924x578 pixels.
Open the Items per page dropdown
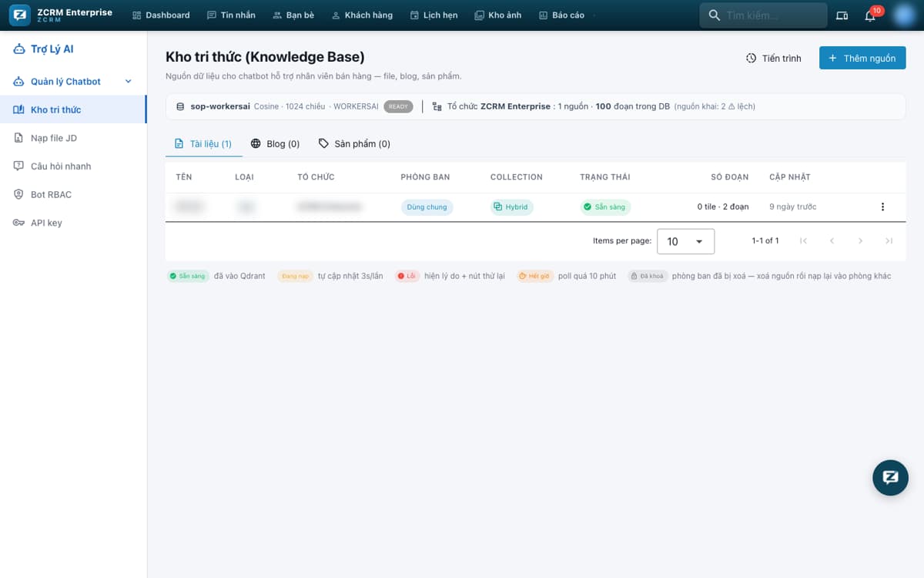pos(685,241)
